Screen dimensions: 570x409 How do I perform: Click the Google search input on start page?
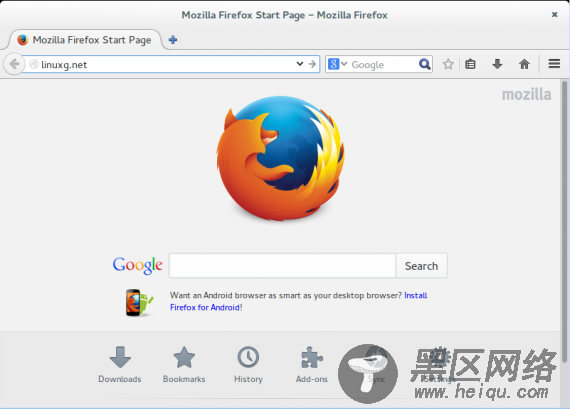pyautogui.click(x=282, y=266)
